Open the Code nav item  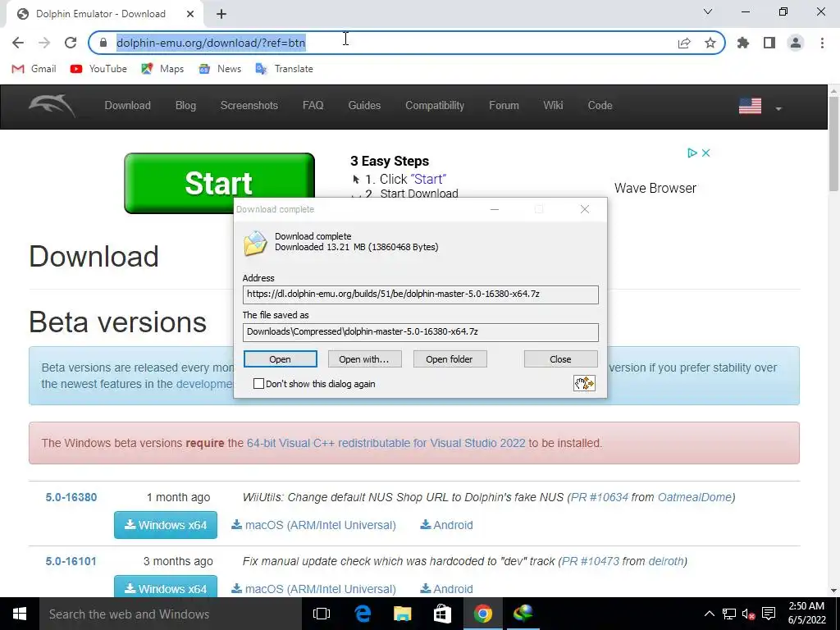pos(600,106)
